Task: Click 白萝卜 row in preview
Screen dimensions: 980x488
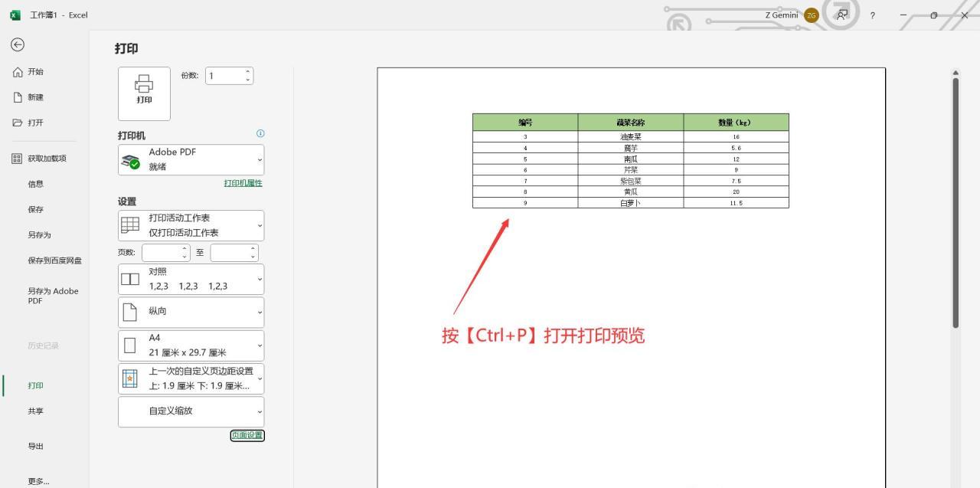Action: point(631,203)
